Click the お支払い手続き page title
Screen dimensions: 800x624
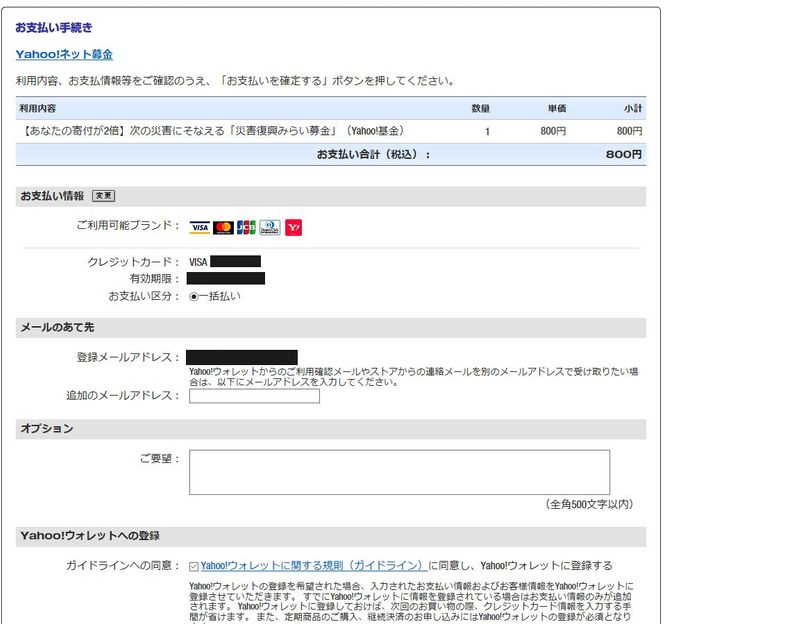click(x=54, y=27)
